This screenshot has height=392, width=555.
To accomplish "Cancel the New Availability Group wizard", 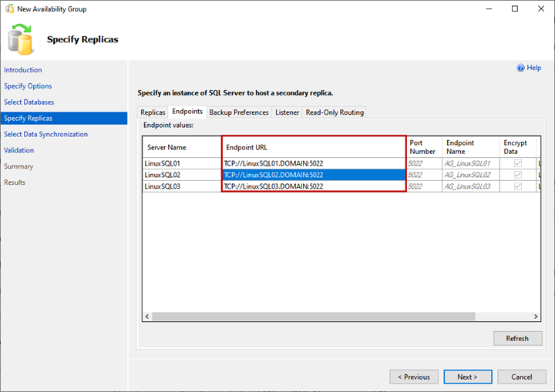I will click(521, 377).
